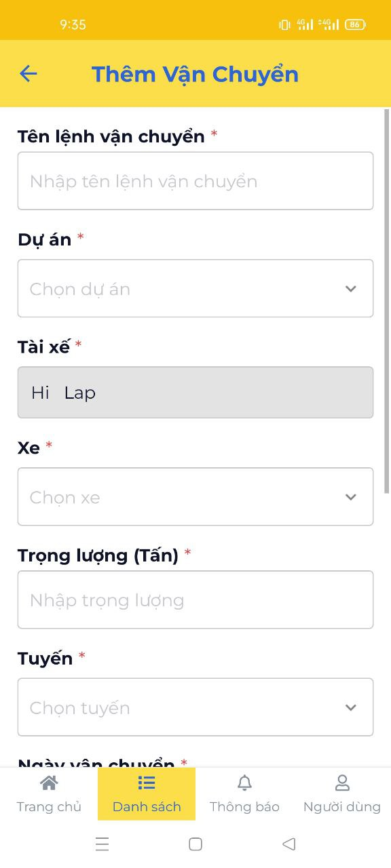Tap the Android back triangle icon
The width and height of the screenshot is (391, 868).
point(289,844)
